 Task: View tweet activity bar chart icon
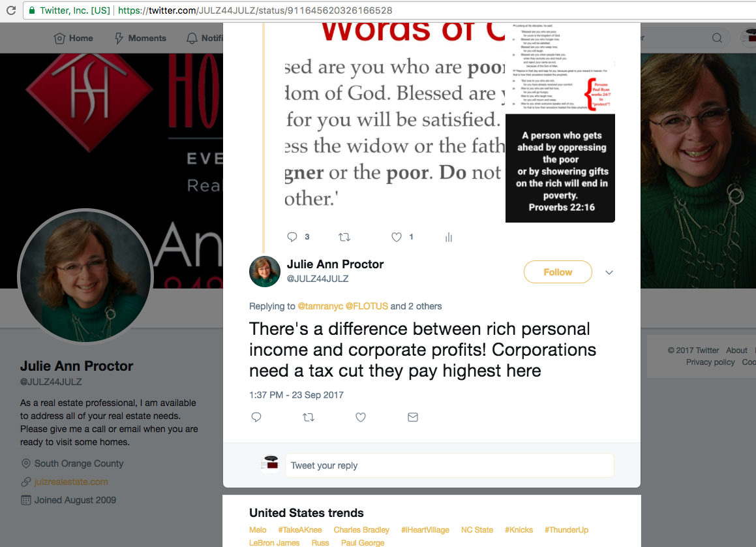click(x=448, y=237)
